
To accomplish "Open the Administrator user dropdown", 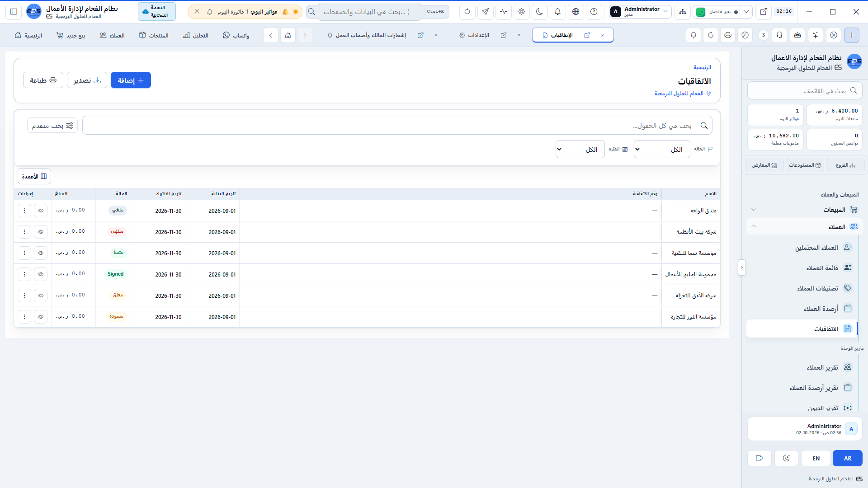I will (x=640, y=12).
